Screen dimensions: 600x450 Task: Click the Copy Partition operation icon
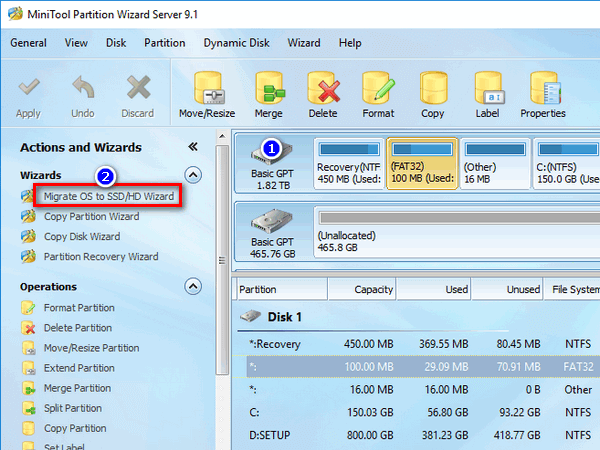coord(29,428)
